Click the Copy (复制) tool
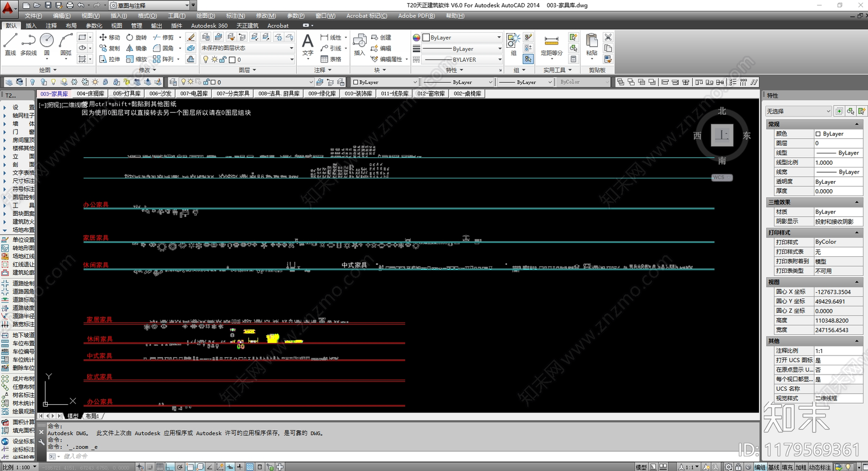The height and width of the screenshot is (471, 868). click(109, 48)
